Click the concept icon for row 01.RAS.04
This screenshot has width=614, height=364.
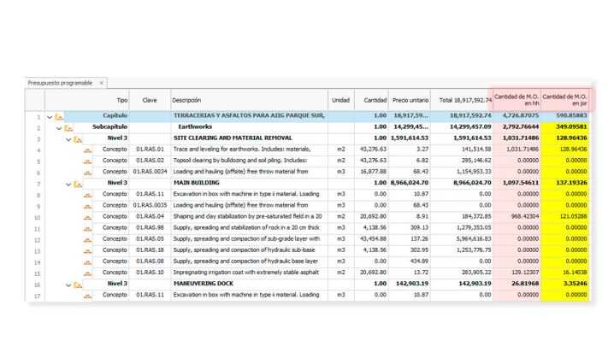(x=87, y=218)
